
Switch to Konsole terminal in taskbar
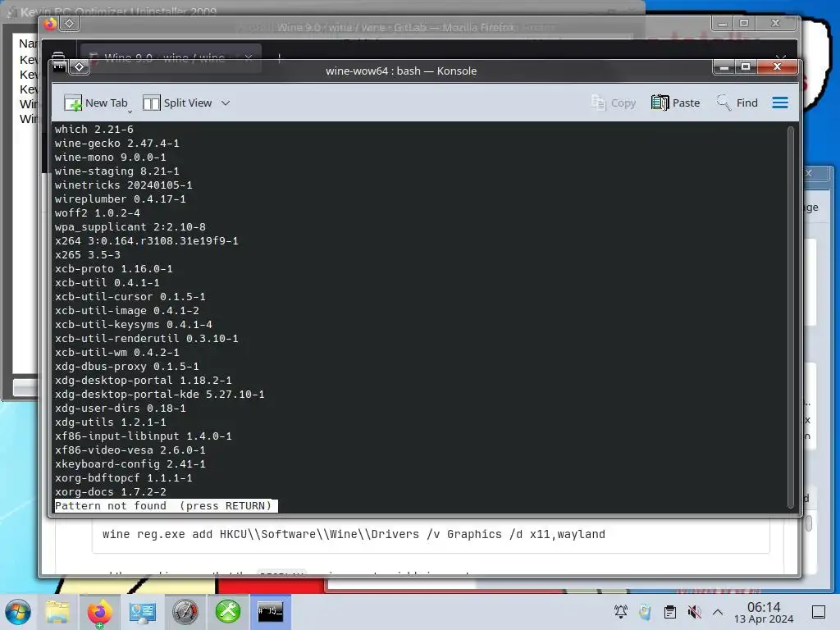[271, 612]
